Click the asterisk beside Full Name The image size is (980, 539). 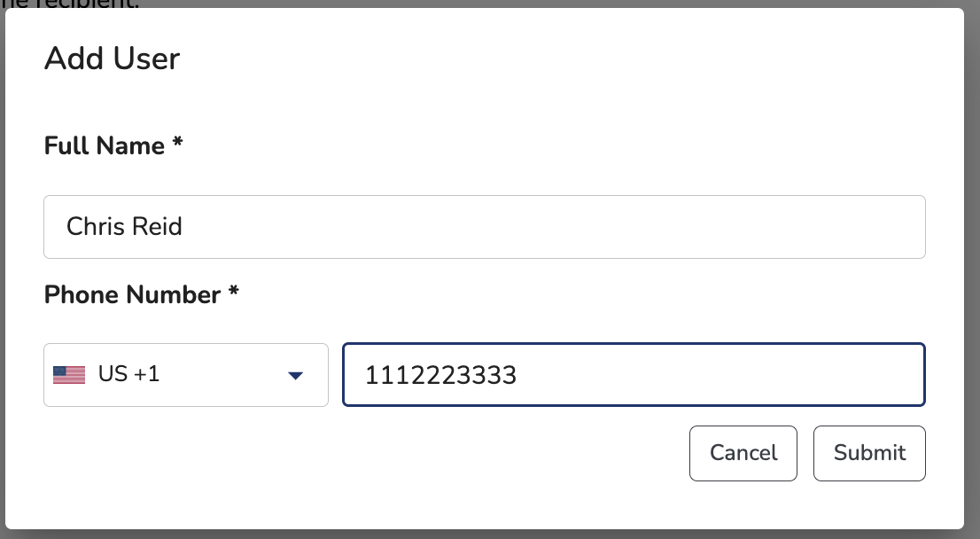[177, 142]
